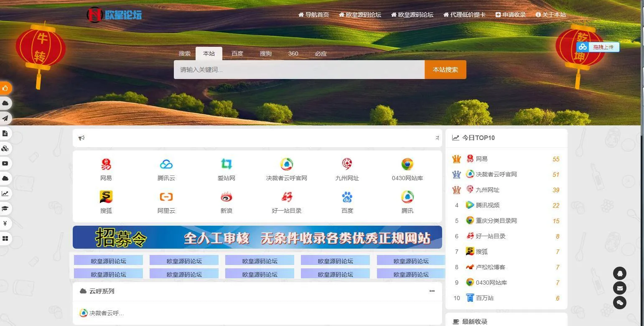The width and height of the screenshot is (644, 326).
Task: Open 申请收录 in the top navigation
Action: click(511, 15)
